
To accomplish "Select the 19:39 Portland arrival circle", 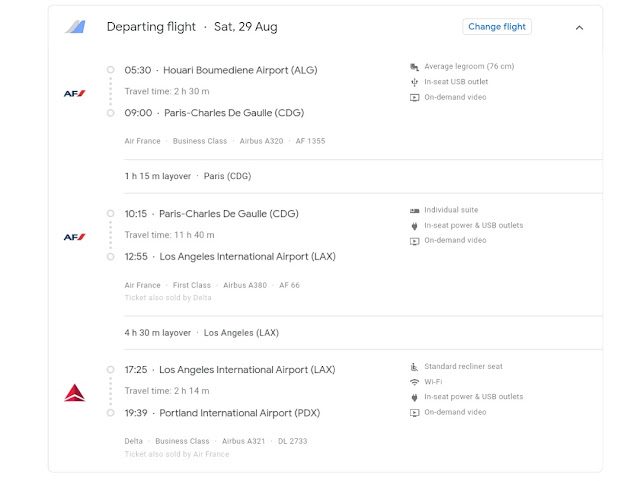I will 111,413.
